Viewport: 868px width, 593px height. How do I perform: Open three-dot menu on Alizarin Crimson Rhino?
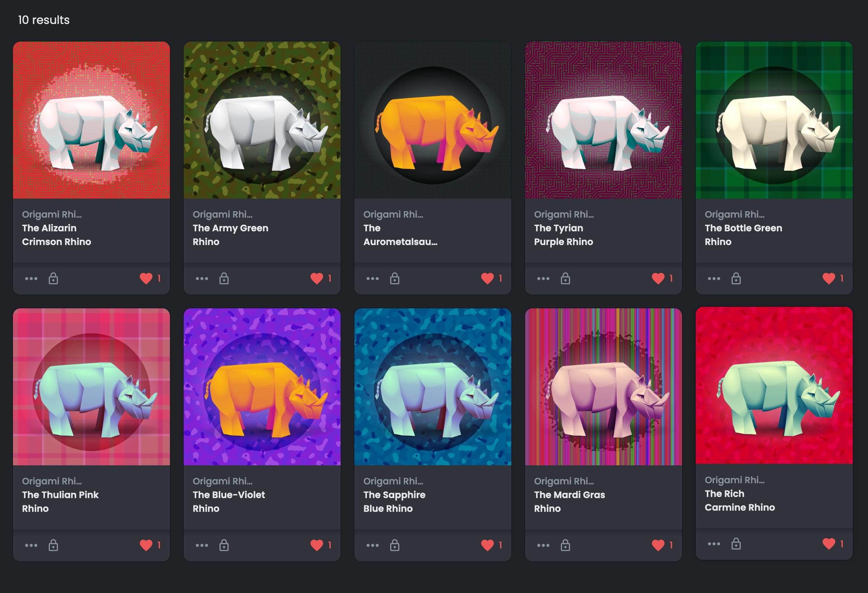pos(31,279)
